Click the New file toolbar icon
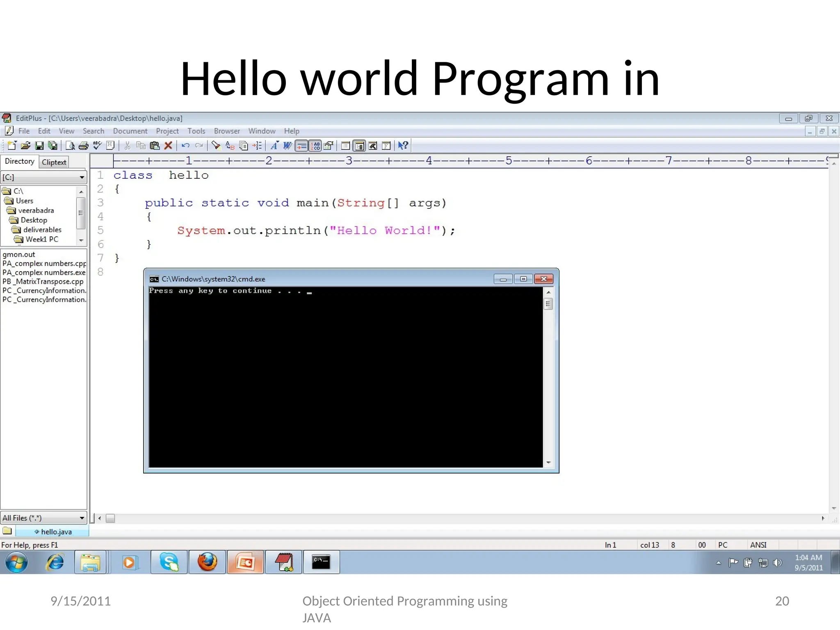The image size is (840, 630). tap(12, 146)
